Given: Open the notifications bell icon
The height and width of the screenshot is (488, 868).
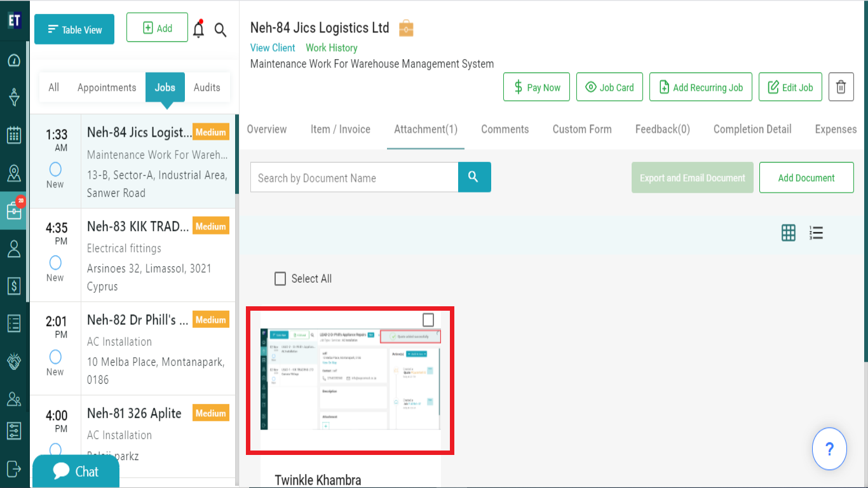Looking at the screenshot, I should (199, 29).
